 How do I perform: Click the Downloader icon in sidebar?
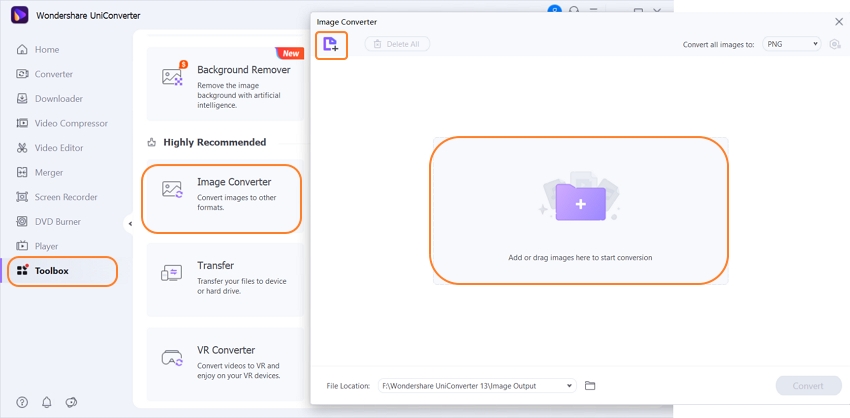click(x=22, y=99)
